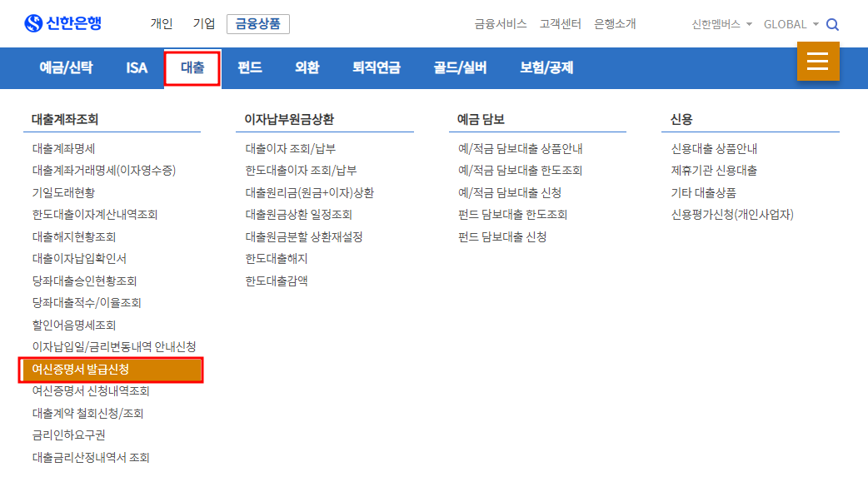Open the orange hamburger menu button

coord(818,61)
